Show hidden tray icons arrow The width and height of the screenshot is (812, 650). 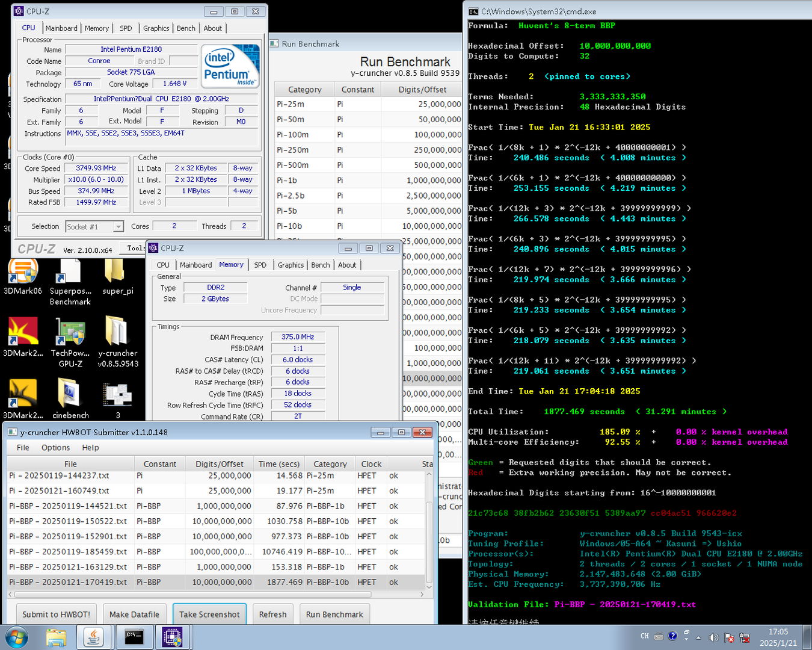click(x=698, y=637)
